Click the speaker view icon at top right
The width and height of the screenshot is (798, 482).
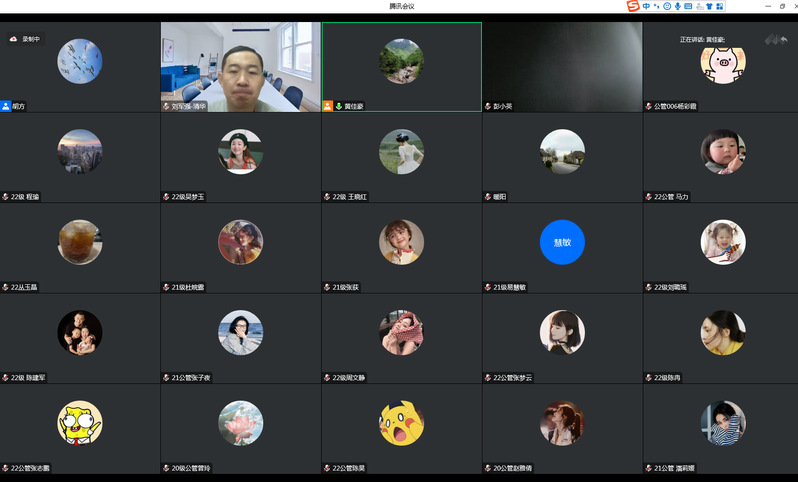coord(771,39)
